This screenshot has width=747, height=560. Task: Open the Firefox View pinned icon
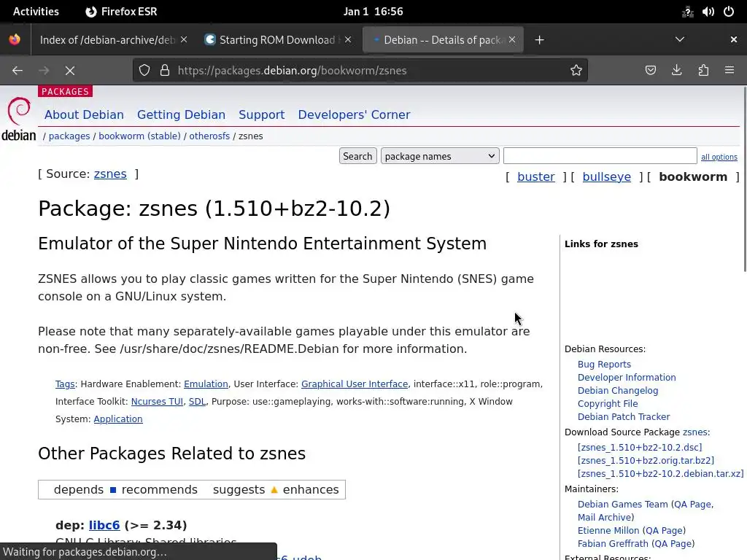[15, 39]
